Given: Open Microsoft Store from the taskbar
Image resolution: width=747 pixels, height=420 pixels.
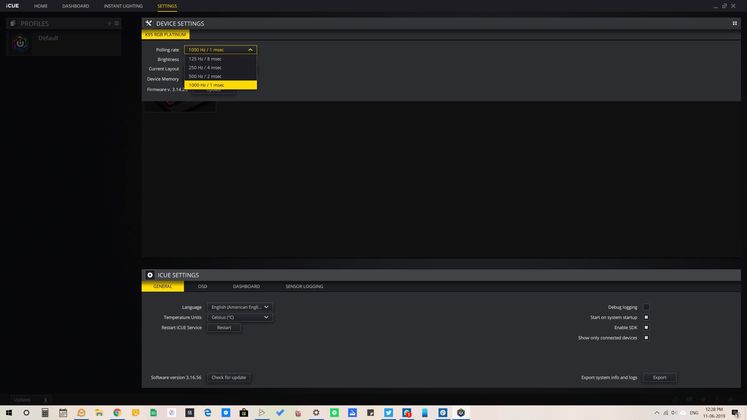Looking at the screenshot, I should (244, 413).
